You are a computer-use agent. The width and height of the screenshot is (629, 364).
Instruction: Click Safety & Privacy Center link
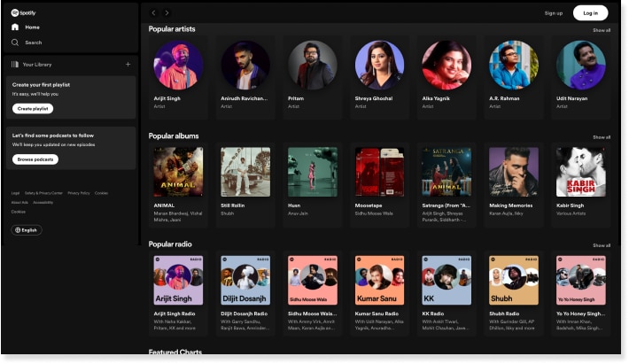pyautogui.click(x=43, y=193)
